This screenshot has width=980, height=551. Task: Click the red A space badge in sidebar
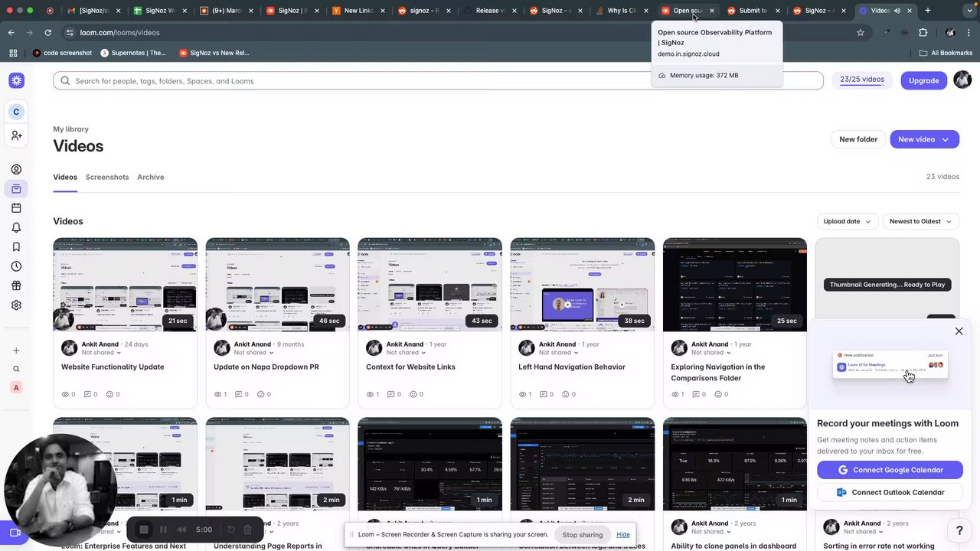click(16, 388)
